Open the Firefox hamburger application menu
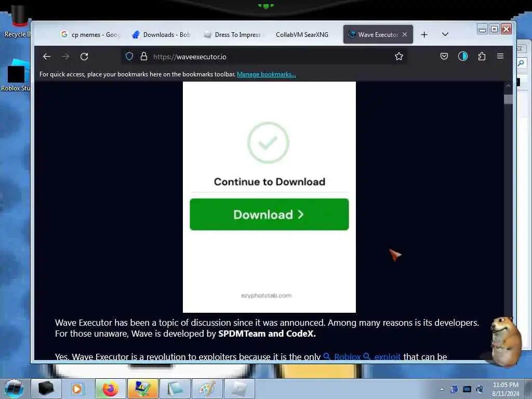Image resolution: width=532 pixels, height=399 pixels. (x=500, y=56)
